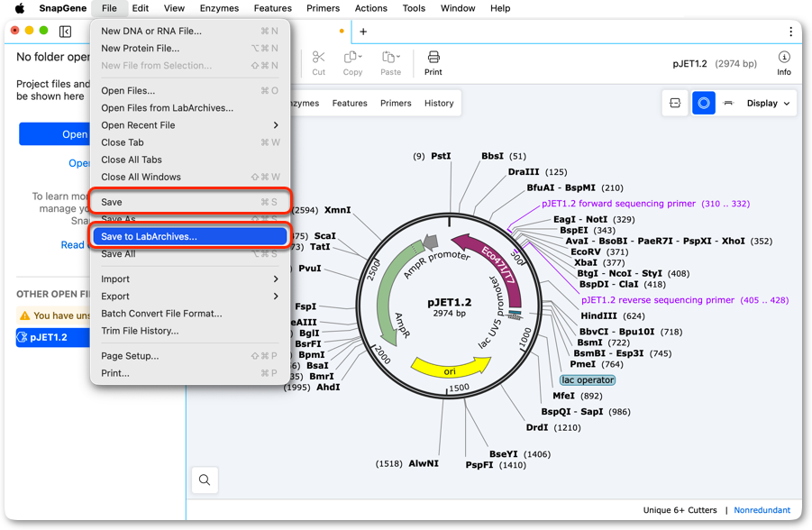Open the vertical dots window menu
Viewport: 812px width, 530px height.
tap(790, 32)
